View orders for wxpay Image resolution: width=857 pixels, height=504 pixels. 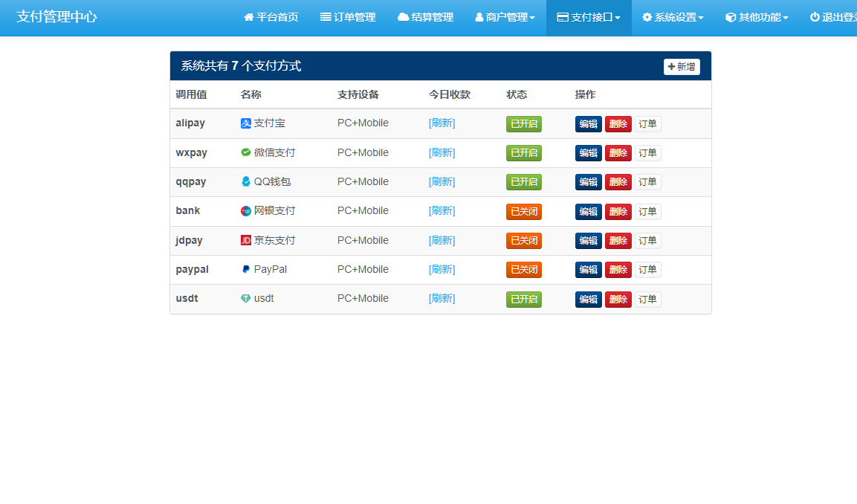coord(647,153)
